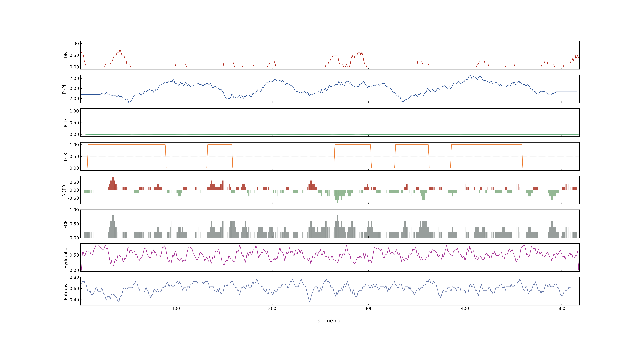
Task: Click x-axis tick label 300
Action: point(368,309)
